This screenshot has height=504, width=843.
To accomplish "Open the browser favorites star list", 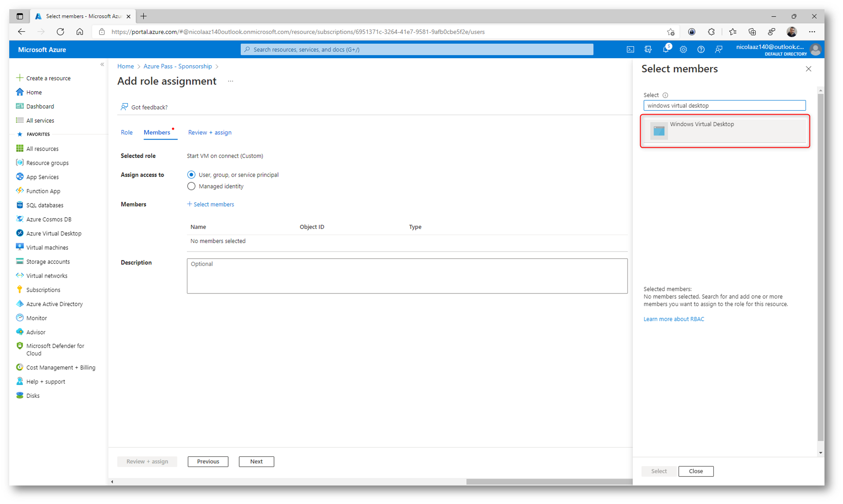I will coord(732,32).
